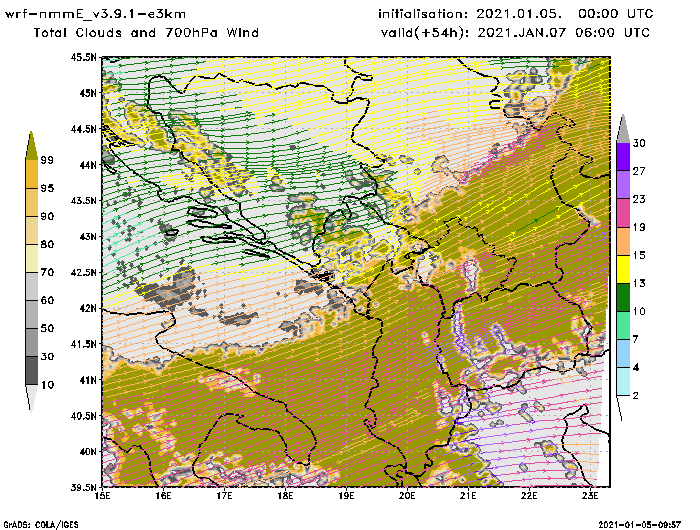
Task: Click the 45.5N latitude label
Action: pyautogui.click(x=83, y=57)
